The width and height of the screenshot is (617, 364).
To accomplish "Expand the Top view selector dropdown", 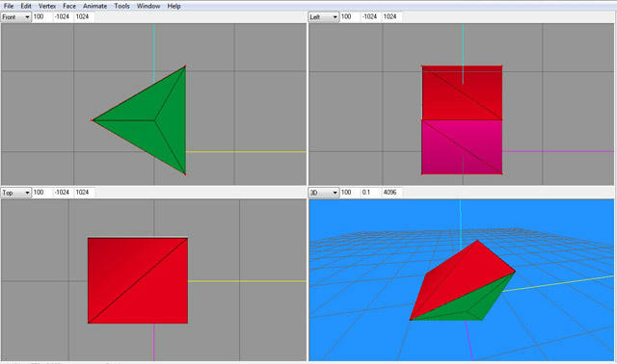I will point(15,193).
